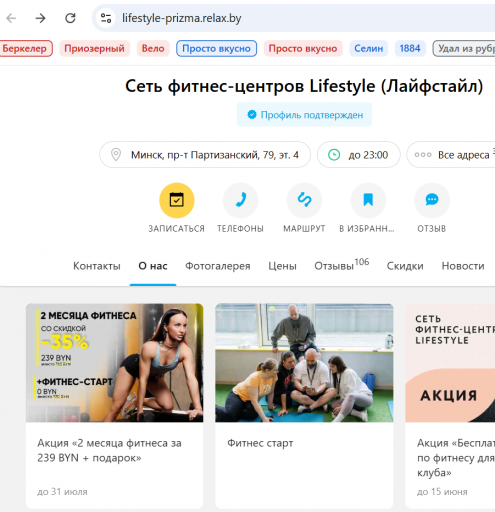This screenshot has height=512, width=495.
Task: Open the Акция «Бесплат... card title
Action: point(456,458)
